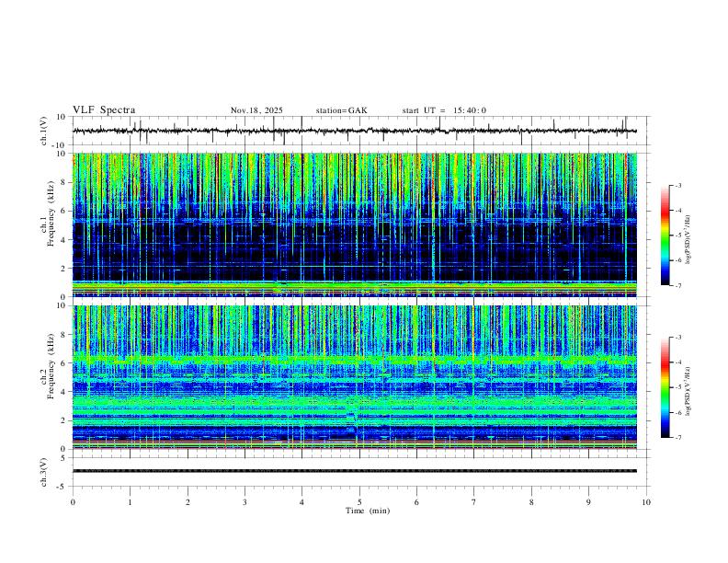
Task: Click the sub-1 kHz green band in ch.1 spectrogram
Action: click(355, 287)
